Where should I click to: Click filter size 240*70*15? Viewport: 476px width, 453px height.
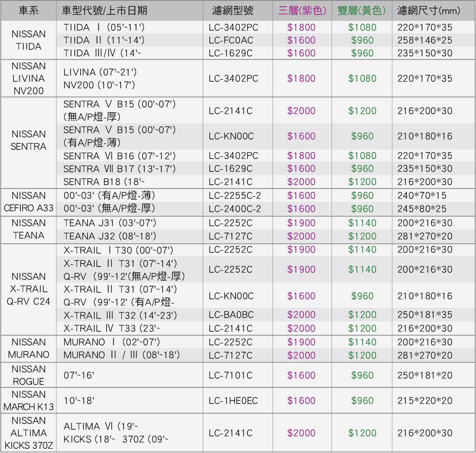pos(422,196)
